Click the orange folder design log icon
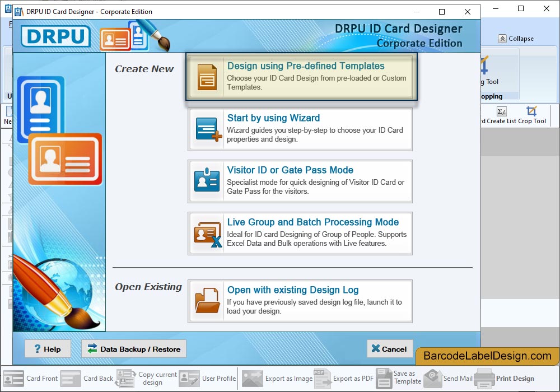This screenshot has width=560, height=392. pos(207,301)
